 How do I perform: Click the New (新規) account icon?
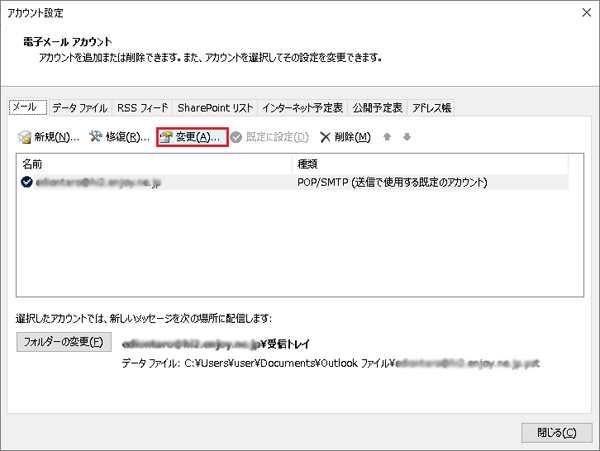tap(26, 137)
